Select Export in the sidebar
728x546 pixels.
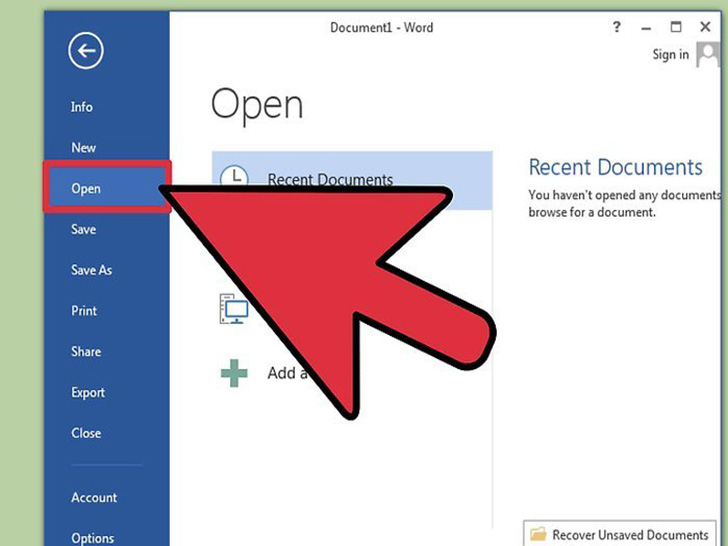(x=88, y=393)
